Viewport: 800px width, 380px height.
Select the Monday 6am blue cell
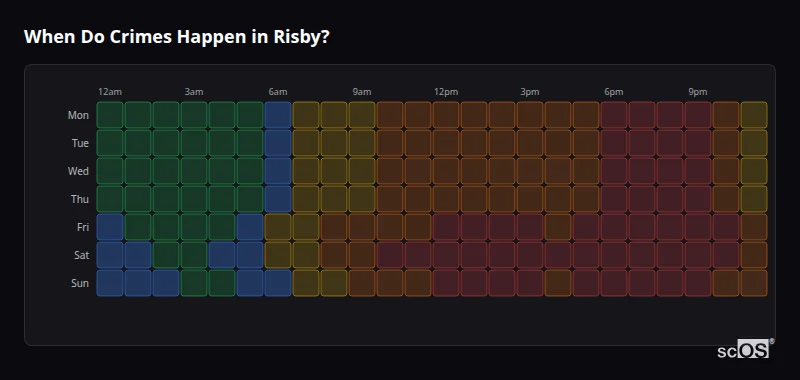(x=278, y=115)
